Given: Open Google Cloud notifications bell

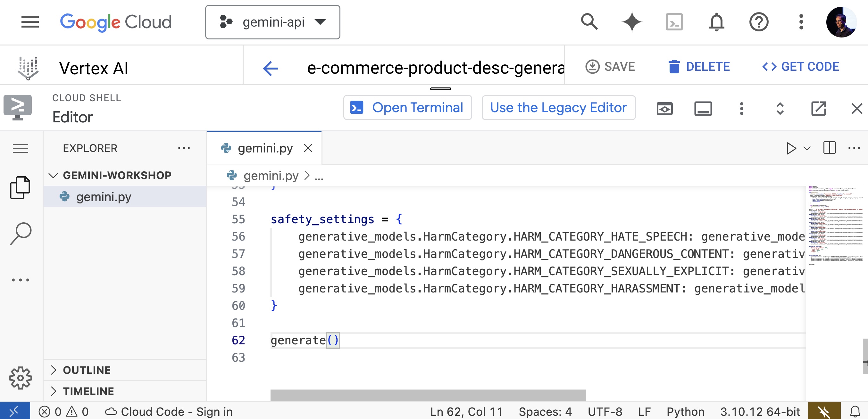Looking at the screenshot, I should pyautogui.click(x=717, y=21).
